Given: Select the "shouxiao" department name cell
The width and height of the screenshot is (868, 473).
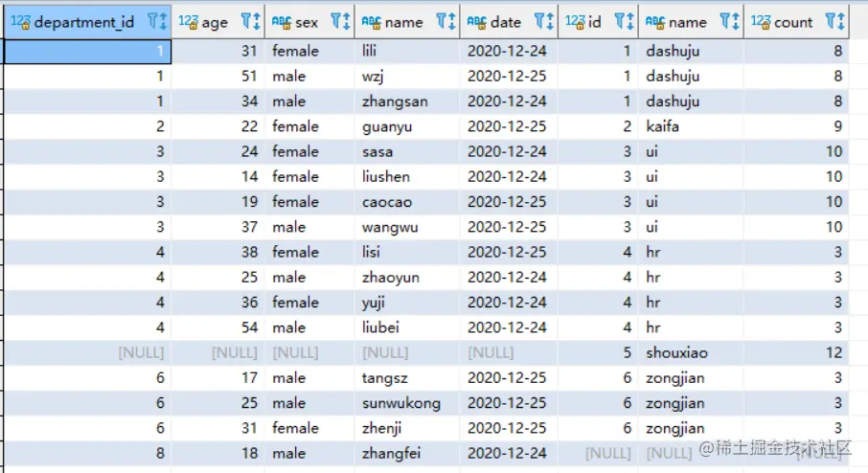Looking at the screenshot, I should pyautogui.click(x=691, y=353).
